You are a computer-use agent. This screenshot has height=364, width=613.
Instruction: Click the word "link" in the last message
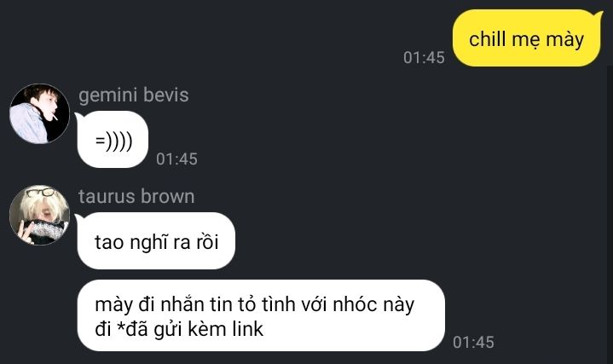click(248, 328)
